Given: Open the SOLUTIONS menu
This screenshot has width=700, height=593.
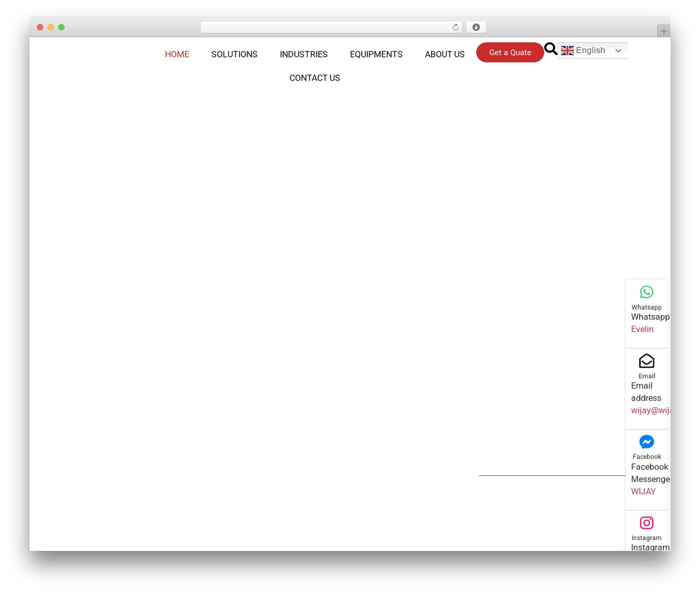Looking at the screenshot, I should point(234,54).
